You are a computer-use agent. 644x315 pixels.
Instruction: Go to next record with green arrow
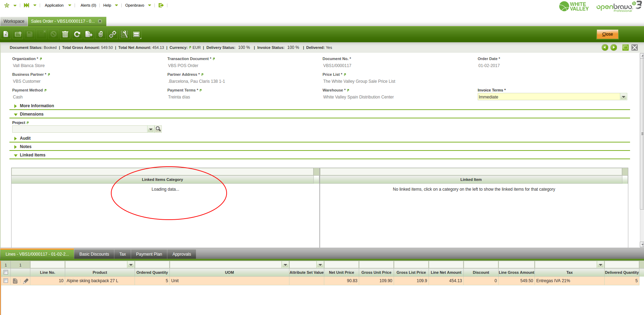(x=614, y=47)
